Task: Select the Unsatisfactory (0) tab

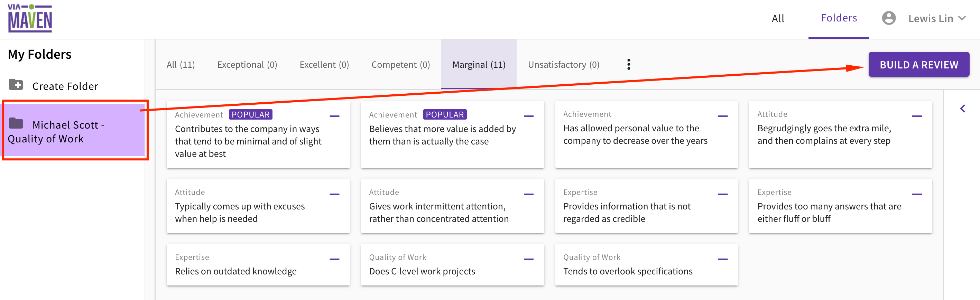Action: click(563, 65)
